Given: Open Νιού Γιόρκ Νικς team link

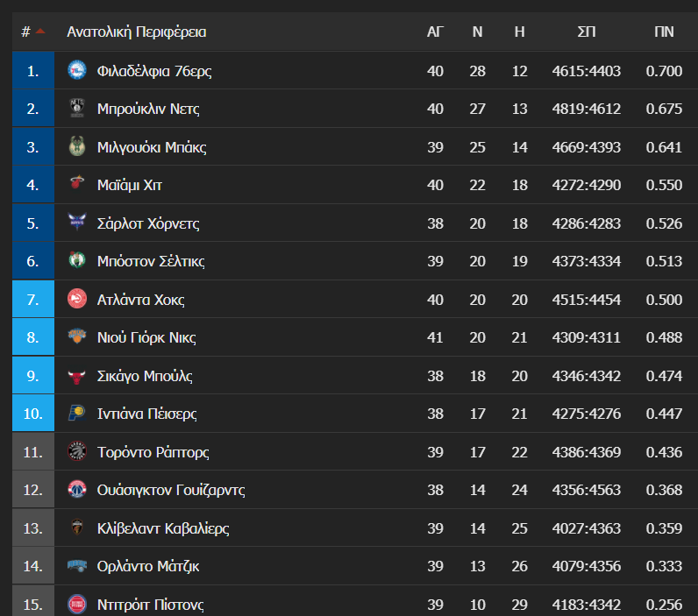Looking at the screenshot, I should tap(146, 337).
